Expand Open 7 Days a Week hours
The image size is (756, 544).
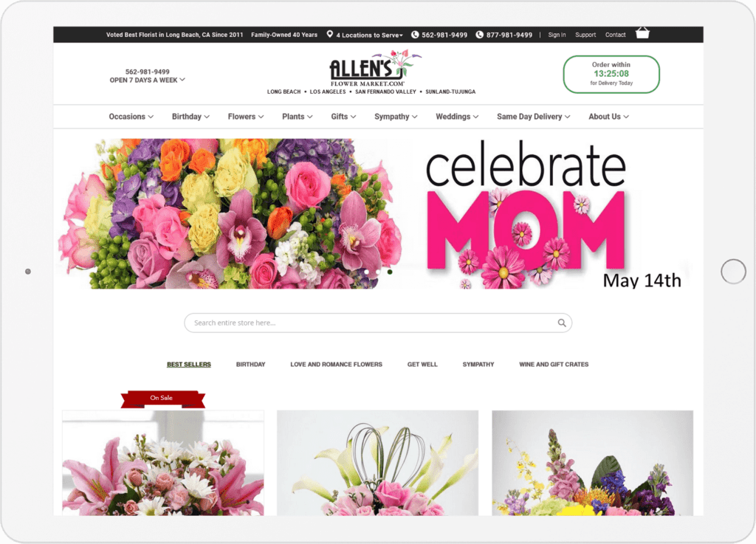[x=147, y=80]
